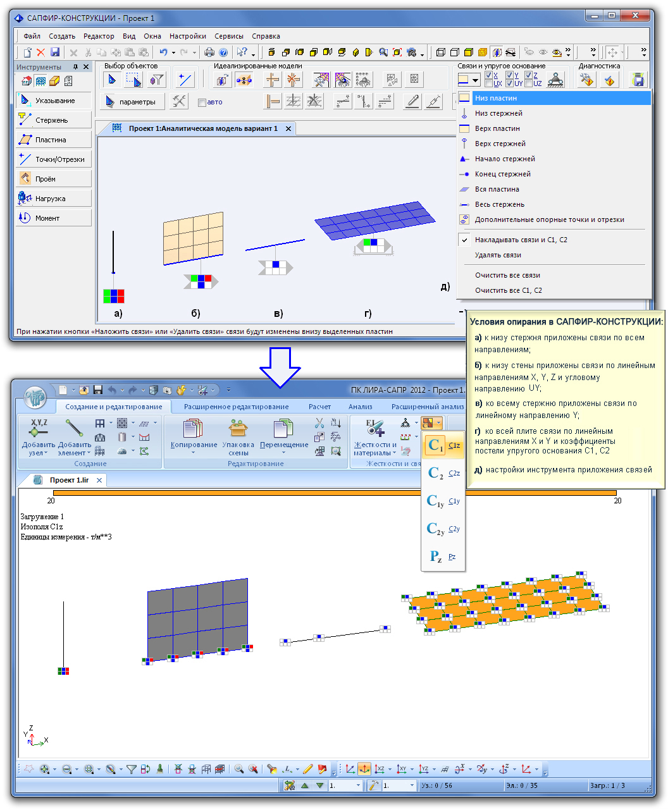Select C2z mosaic from dropdown list
The width and height of the screenshot is (668, 812).
pos(443,474)
